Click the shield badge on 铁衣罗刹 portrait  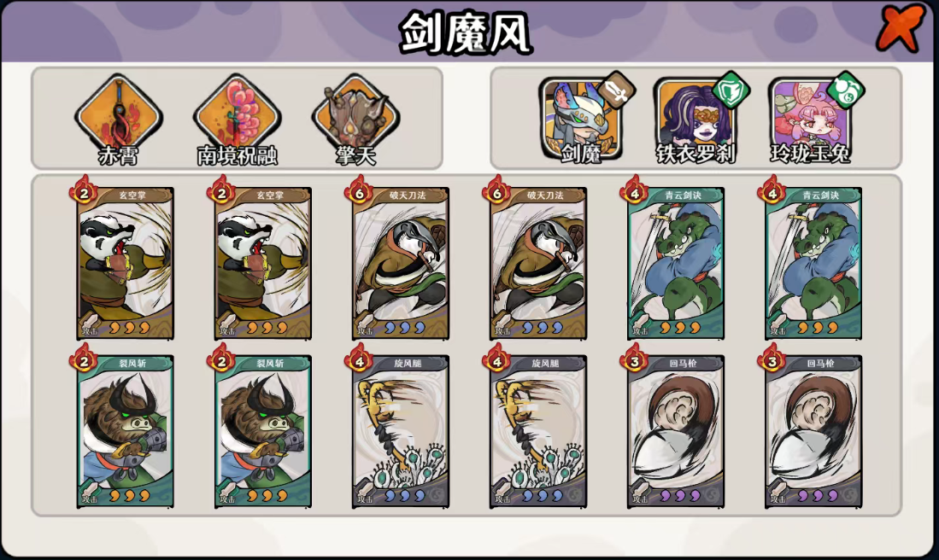pyautogui.click(x=731, y=91)
